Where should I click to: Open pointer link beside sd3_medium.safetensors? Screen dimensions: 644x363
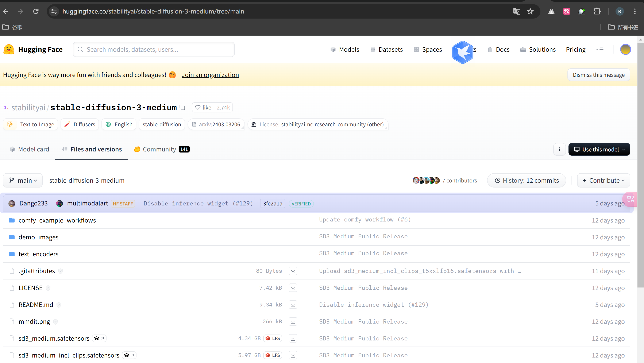[99, 338]
